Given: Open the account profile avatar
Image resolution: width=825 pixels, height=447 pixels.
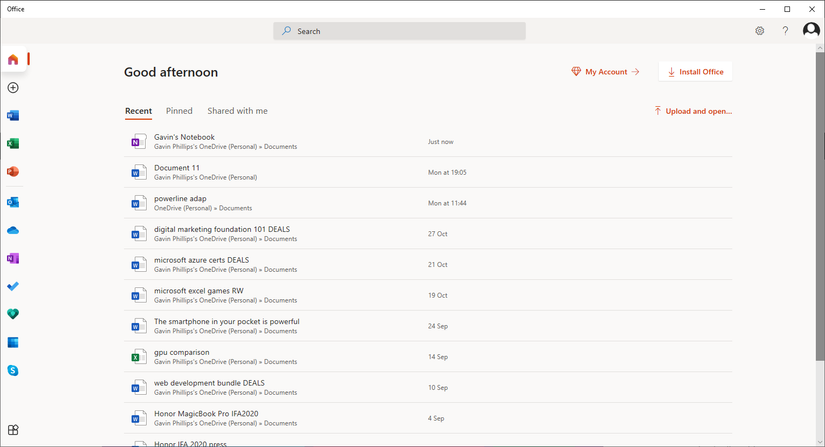Looking at the screenshot, I should (811, 31).
